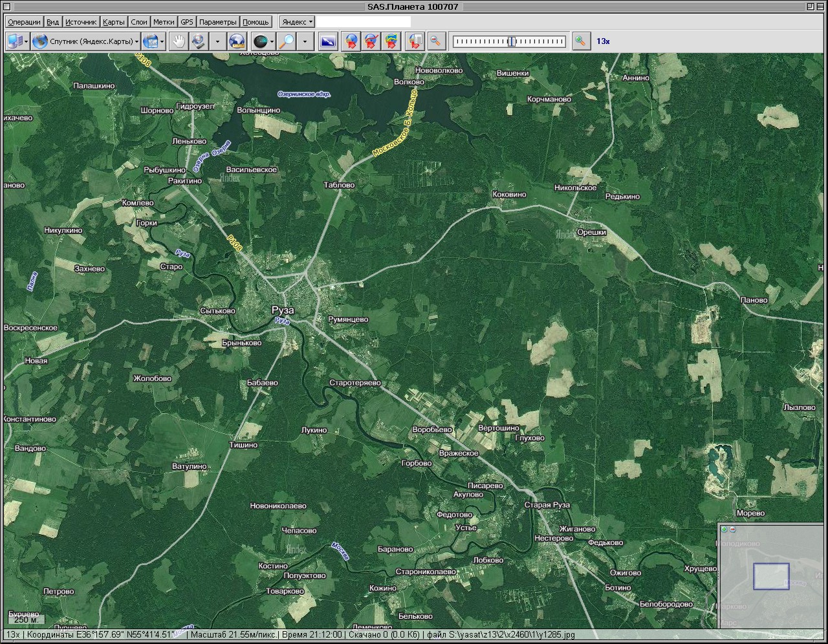Click the magnifier search tool icon
The image size is (828, 644).
pyautogui.click(x=287, y=41)
